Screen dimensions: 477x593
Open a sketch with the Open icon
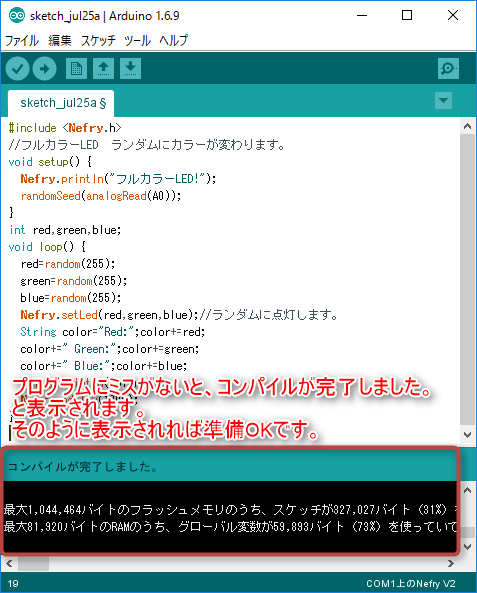(x=103, y=68)
